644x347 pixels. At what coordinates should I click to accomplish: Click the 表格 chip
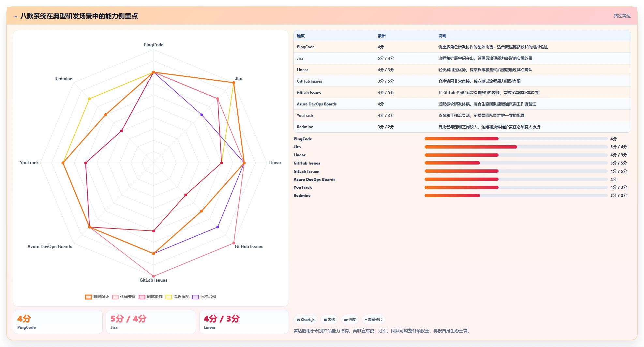click(329, 320)
